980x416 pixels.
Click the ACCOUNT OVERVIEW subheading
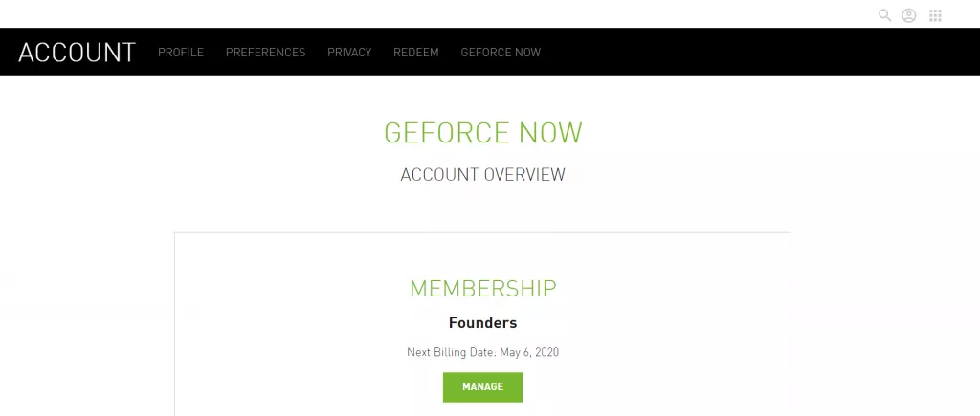pos(482,175)
